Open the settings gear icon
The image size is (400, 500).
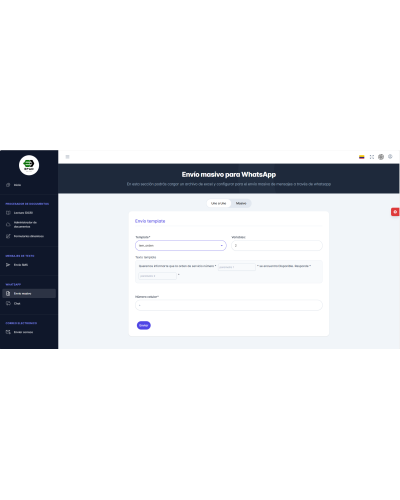click(x=390, y=156)
